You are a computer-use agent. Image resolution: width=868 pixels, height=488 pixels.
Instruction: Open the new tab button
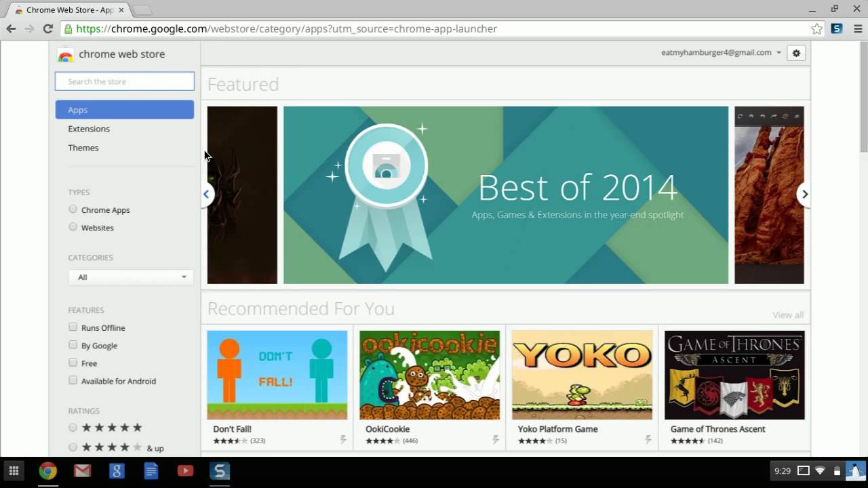point(142,9)
